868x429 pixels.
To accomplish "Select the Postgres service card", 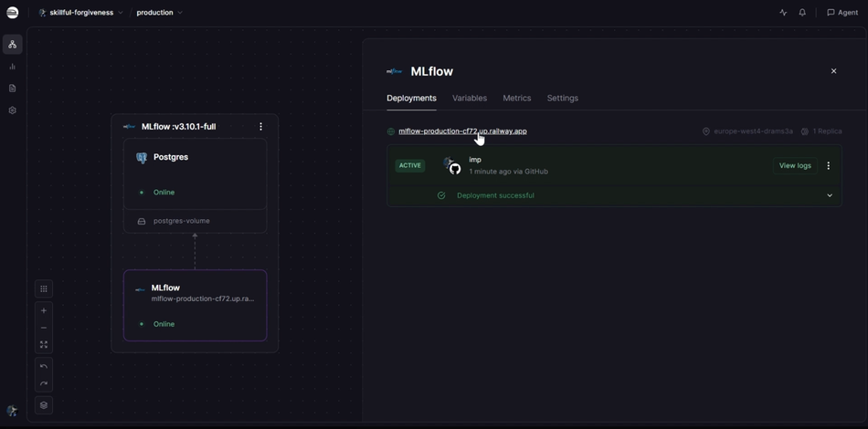I will (x=195, y=173).
